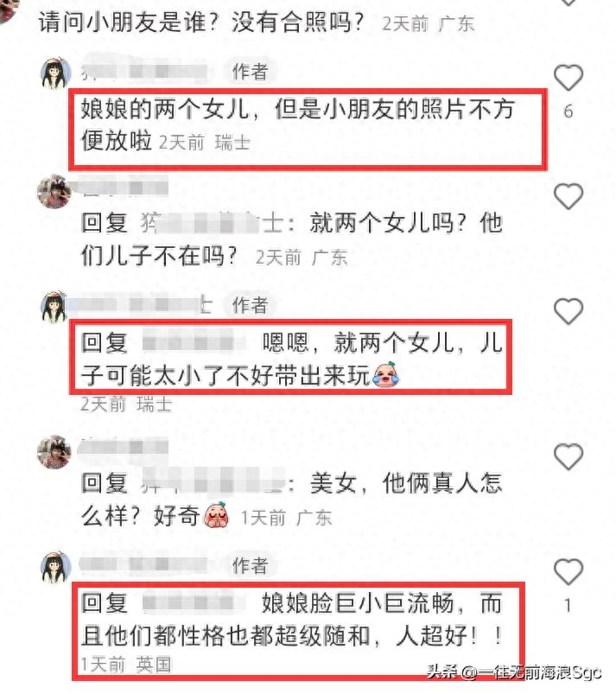Click the 作者 badge above 嗯嗯 reply
616x694 pixels.
(x=251, y=305)
